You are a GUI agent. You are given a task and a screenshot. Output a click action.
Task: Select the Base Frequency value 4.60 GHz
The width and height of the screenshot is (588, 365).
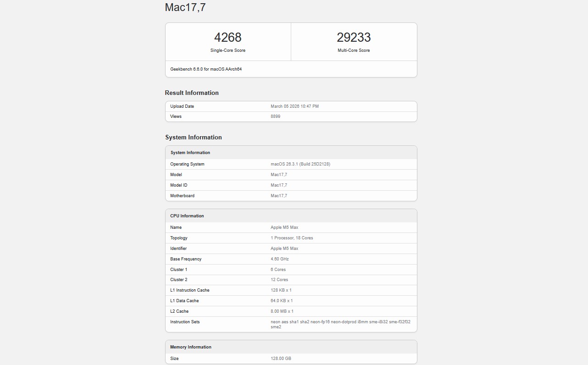click(279, 259)
